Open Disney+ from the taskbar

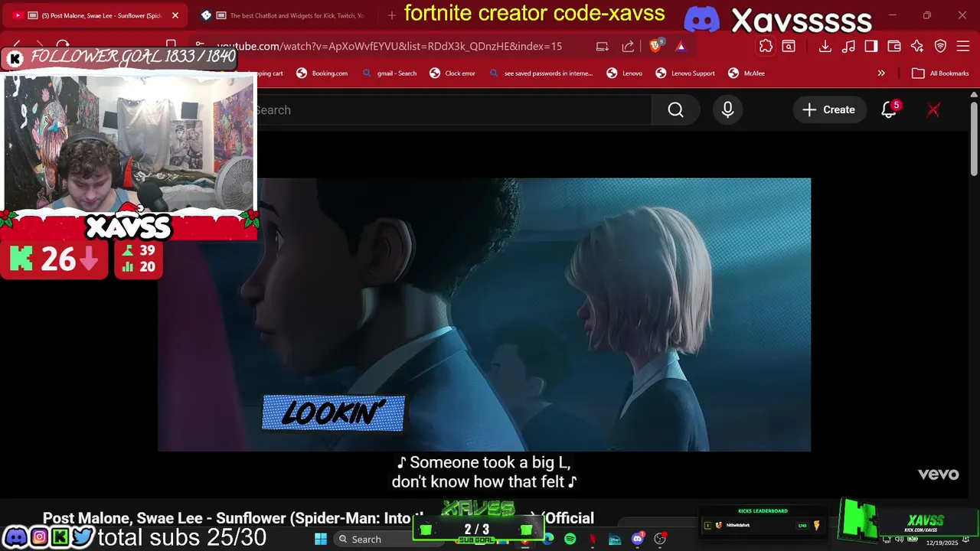click(x=615, y=539)
